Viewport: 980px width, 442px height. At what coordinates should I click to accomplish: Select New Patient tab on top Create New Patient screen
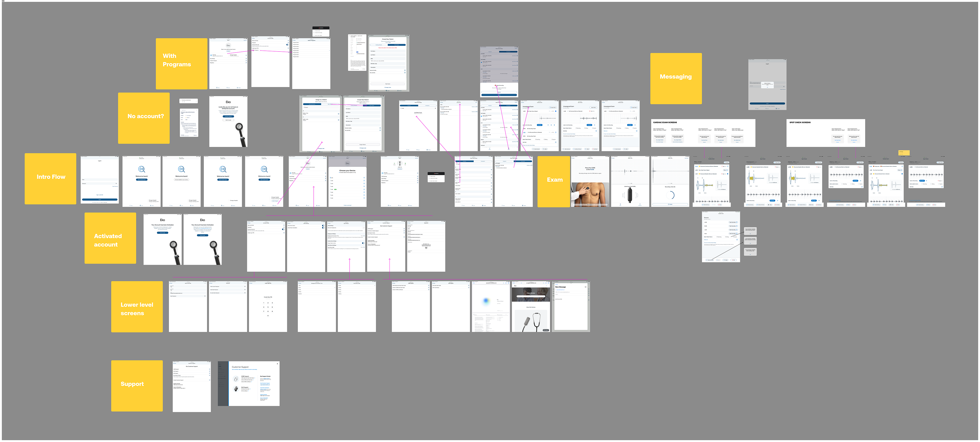click(x=396, y=45)
